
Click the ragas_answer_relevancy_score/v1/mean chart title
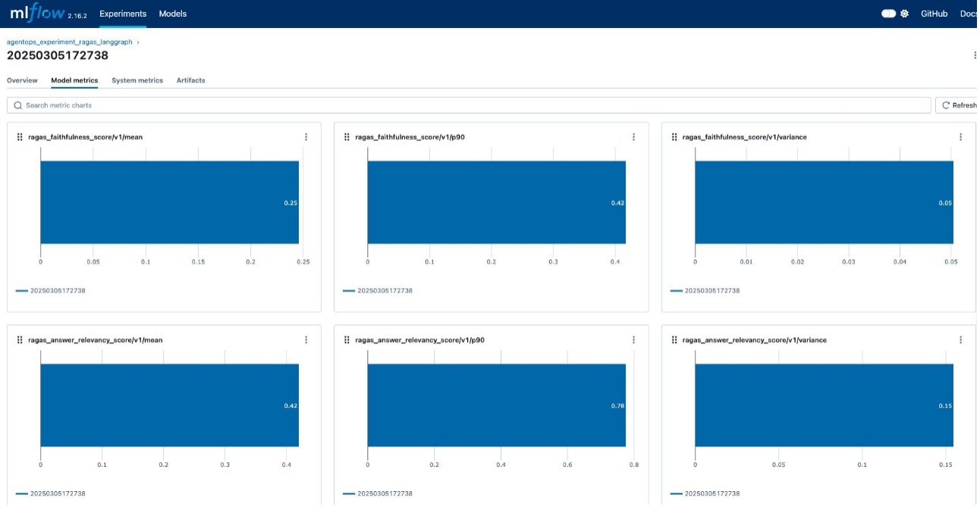tap(95, 340)
